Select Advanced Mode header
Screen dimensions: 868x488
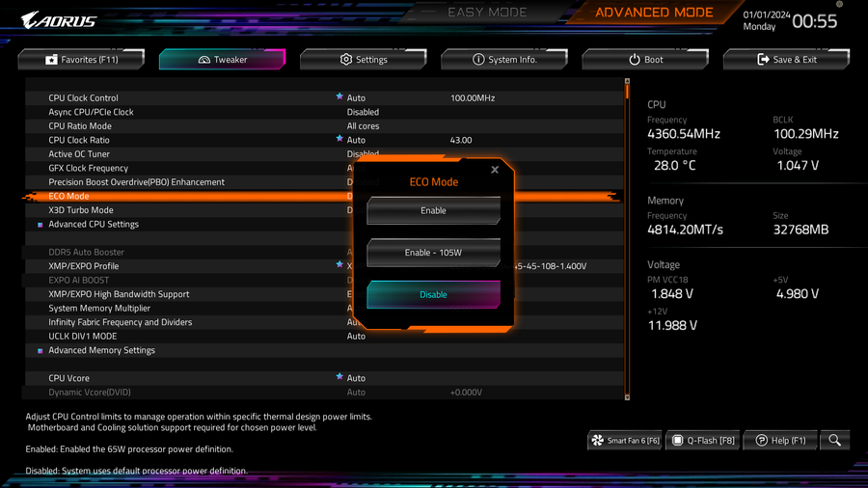654,13
